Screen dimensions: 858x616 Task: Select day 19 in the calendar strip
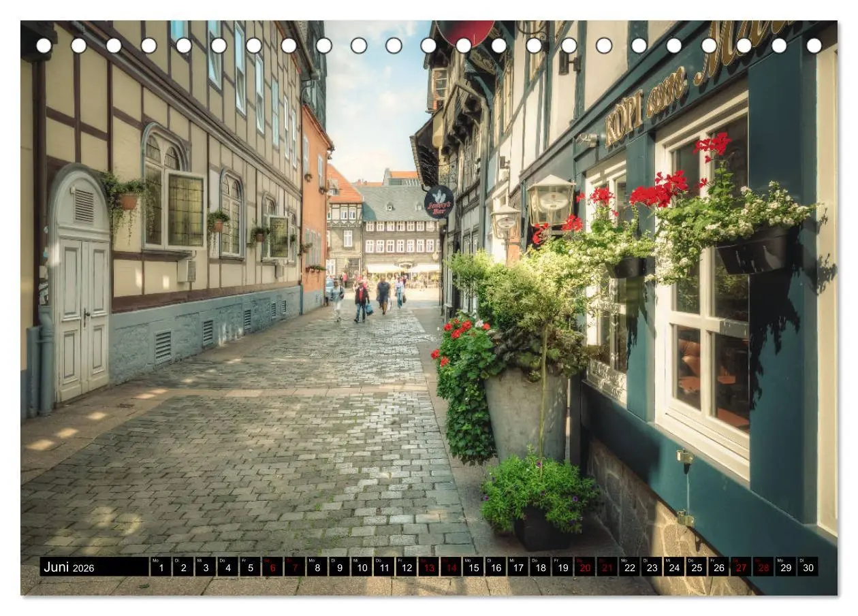pyautogui.click(x=562, y=567)
